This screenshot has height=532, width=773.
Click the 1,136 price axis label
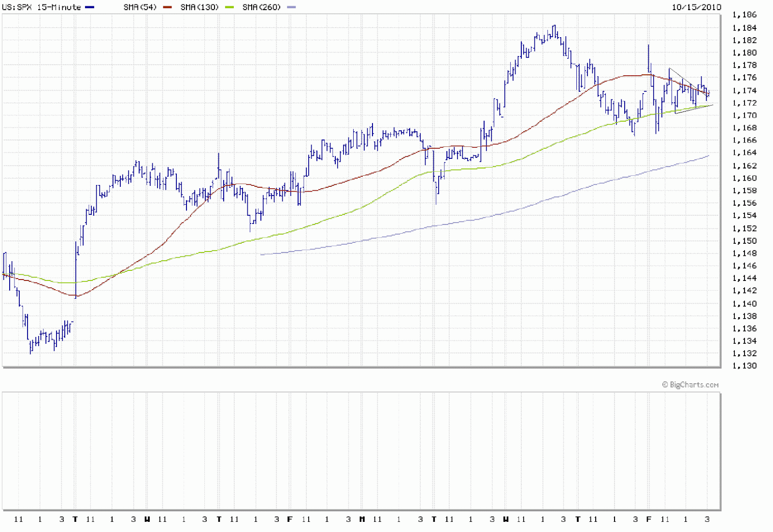(744, 329)
